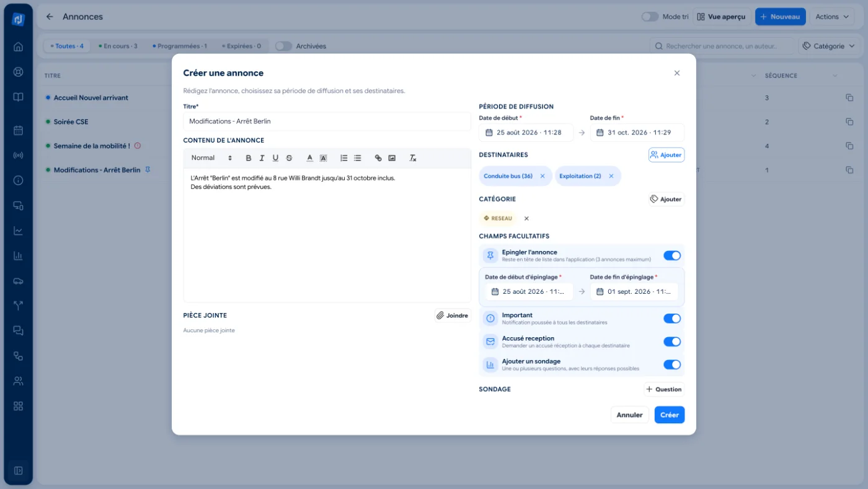Select the Toutes · 4 filter tab
Screen dimensions: 868x489
[x=67, y=46]
